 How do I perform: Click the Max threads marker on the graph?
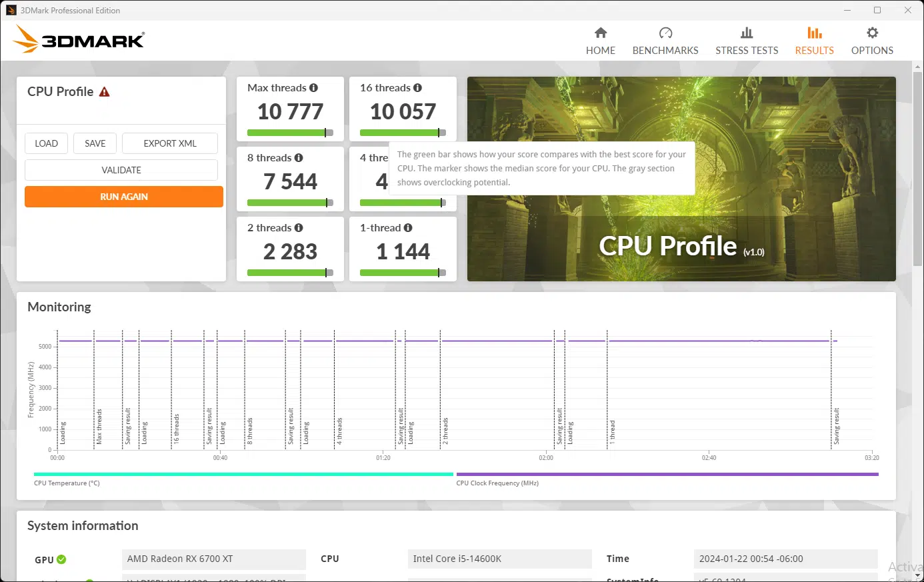pyautogui.click(x=98, y=427)
